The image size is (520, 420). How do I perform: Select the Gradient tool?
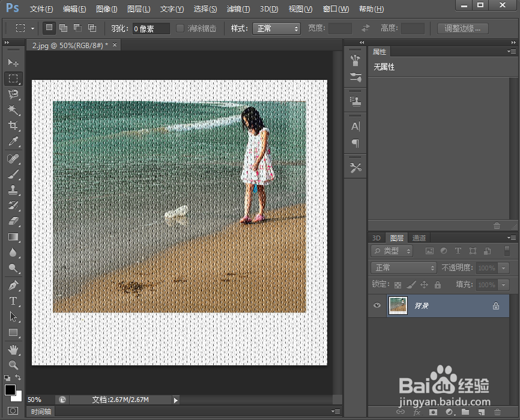click(x=13, y=237)
